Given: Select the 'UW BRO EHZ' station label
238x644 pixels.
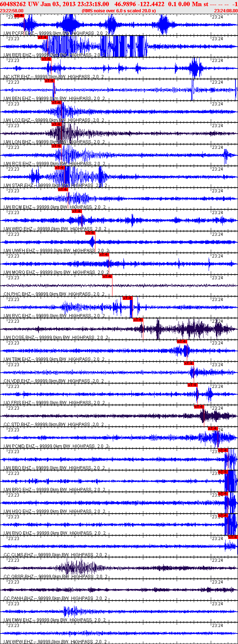Looking at the screenshot, I should pyautogui.click(x=17, y=490).
